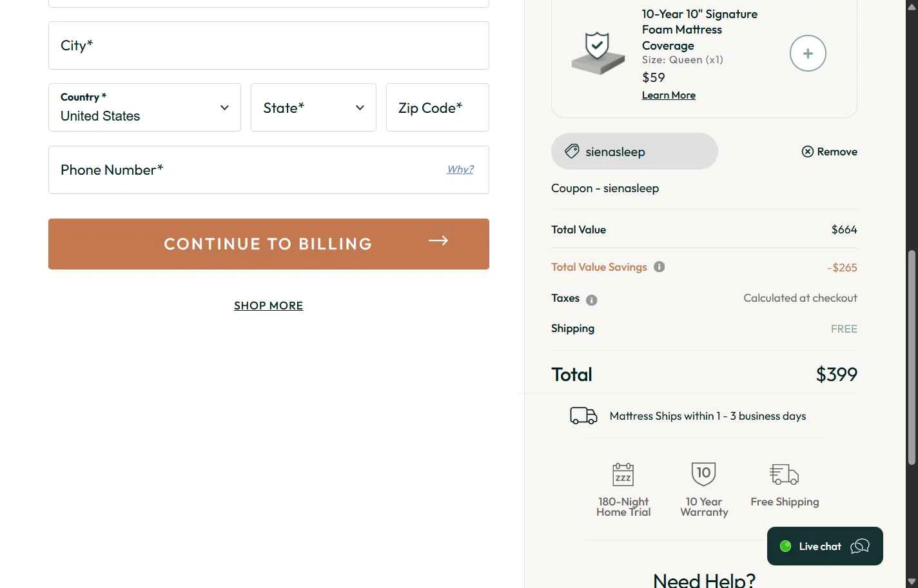The height and width of the screenshot is (588, 918).
Task: Click the Live chat speech bubble icon
Action: coord(860,546)
